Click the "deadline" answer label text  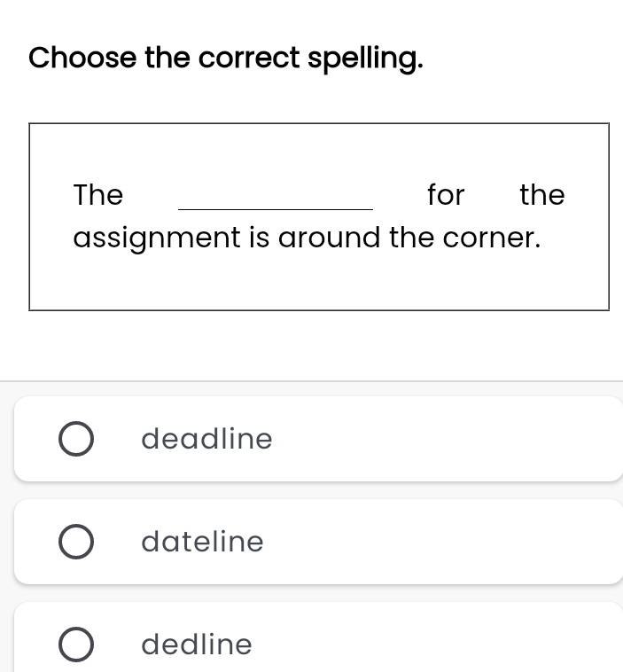coord(206,439)
